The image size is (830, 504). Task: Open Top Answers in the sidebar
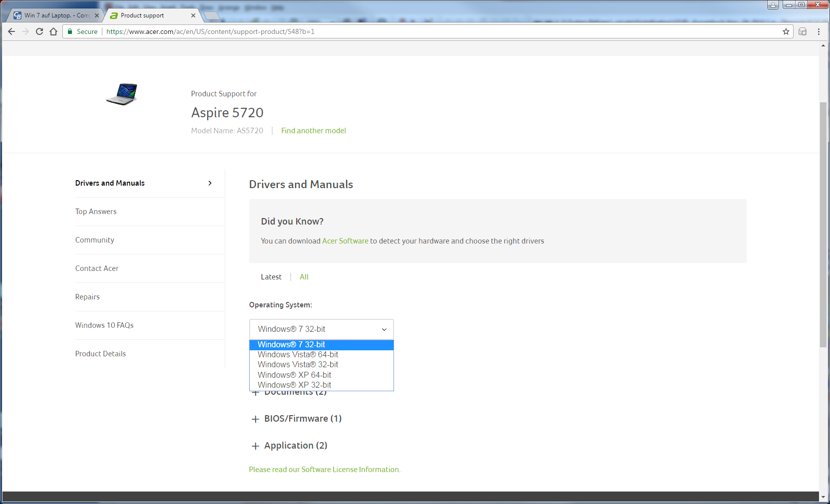coord(96,212)
